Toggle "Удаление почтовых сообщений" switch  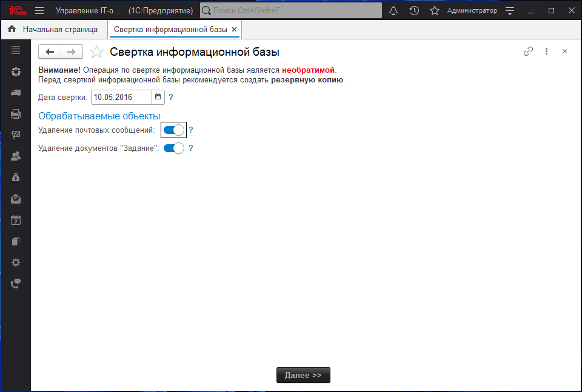tap(173, 130)
